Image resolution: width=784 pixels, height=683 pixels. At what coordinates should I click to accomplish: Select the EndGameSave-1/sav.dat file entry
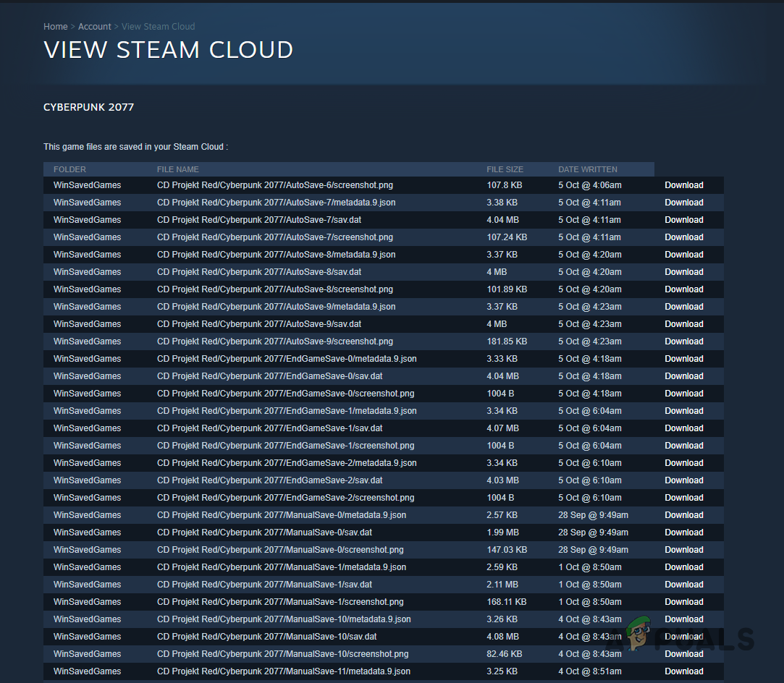pyautogui.click(x=276, y=428)
